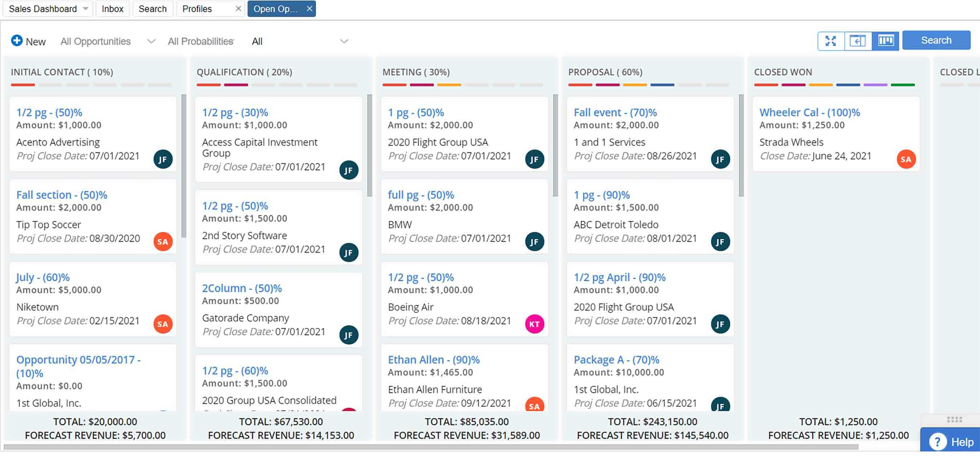Switch to the Inbox tab
The width and height of the screenshot is (980, 458).
(x=113, y=9)
